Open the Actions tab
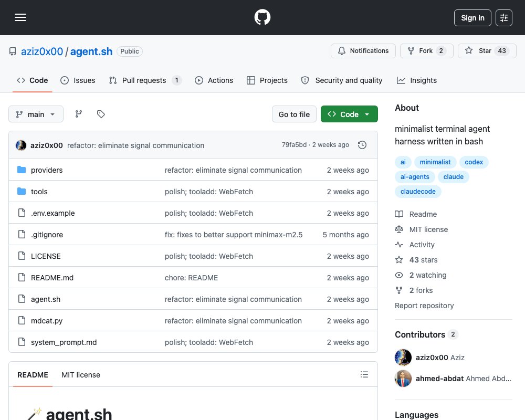The height and width of the screenshot is (420, 525). coord(214,80)
